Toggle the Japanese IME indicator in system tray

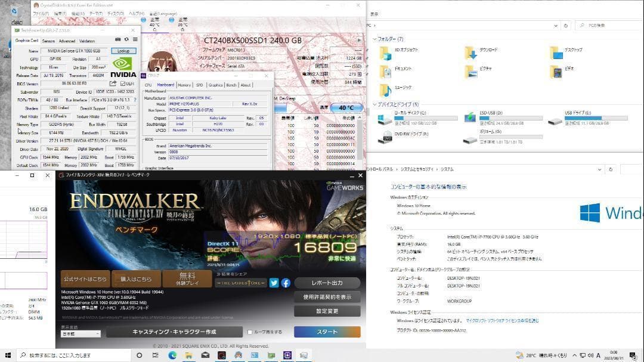598,357
